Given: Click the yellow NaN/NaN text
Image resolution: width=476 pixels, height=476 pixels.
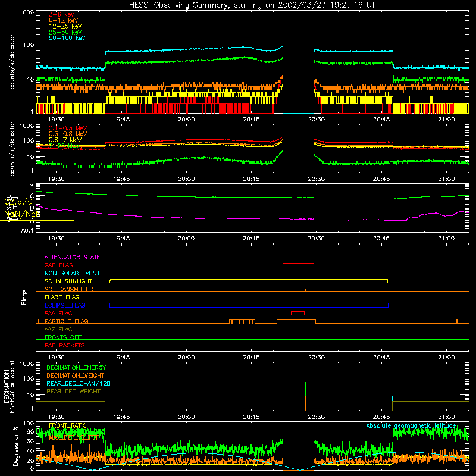Looking at the screenshot, I should tap(23, 214).
